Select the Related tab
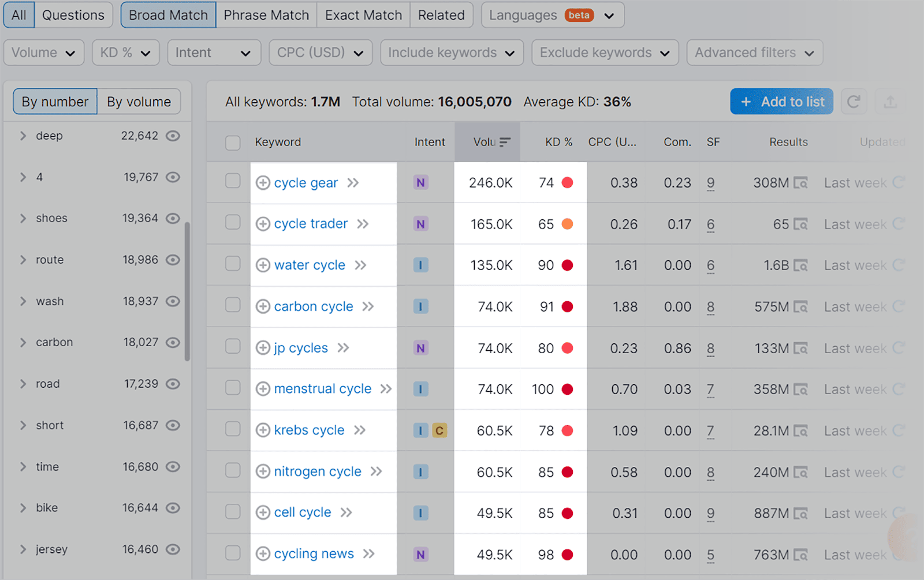This screenshot has width=924, height=580. click(x=441, y=15)
